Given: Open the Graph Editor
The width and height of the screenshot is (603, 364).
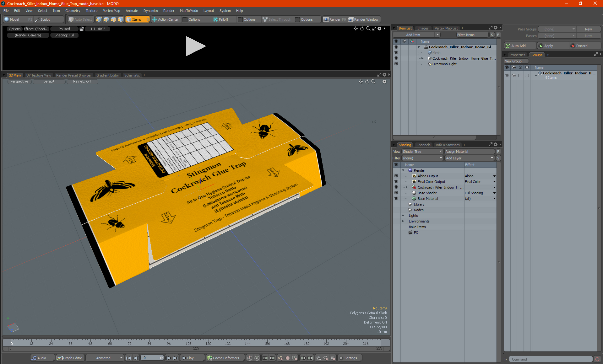Looking at the screenshot, I should point(70,358).
